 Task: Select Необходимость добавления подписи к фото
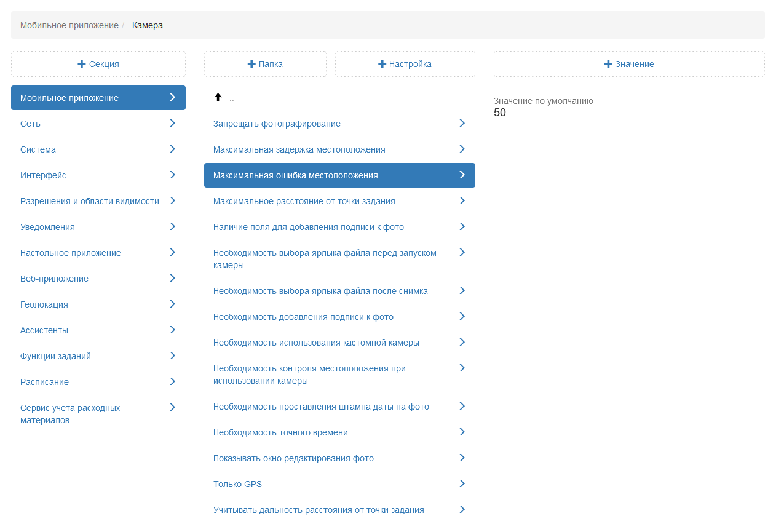[x=339, y=317]
